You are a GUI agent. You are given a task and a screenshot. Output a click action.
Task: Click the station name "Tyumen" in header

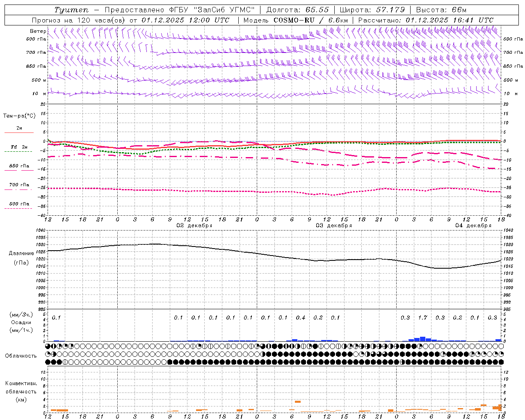click(x=71, y=10)
